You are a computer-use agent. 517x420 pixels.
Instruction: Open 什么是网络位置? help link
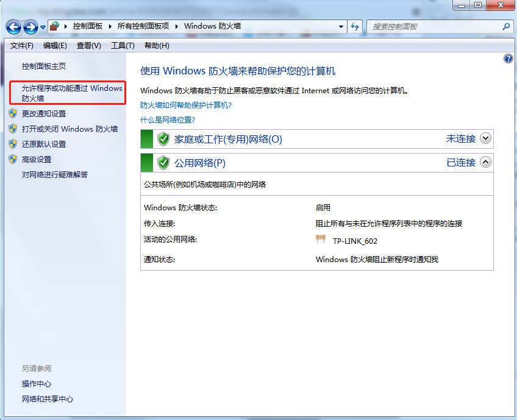pos(168,119)
